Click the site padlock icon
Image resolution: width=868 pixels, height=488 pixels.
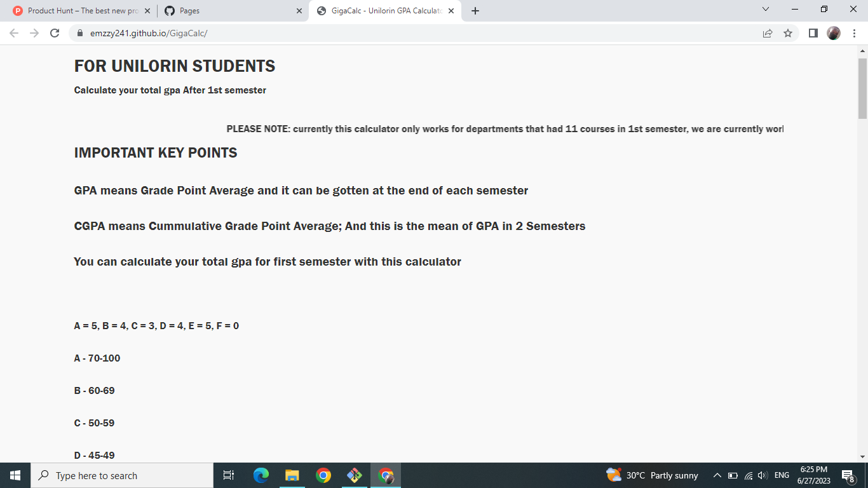[x=80, y=33]
